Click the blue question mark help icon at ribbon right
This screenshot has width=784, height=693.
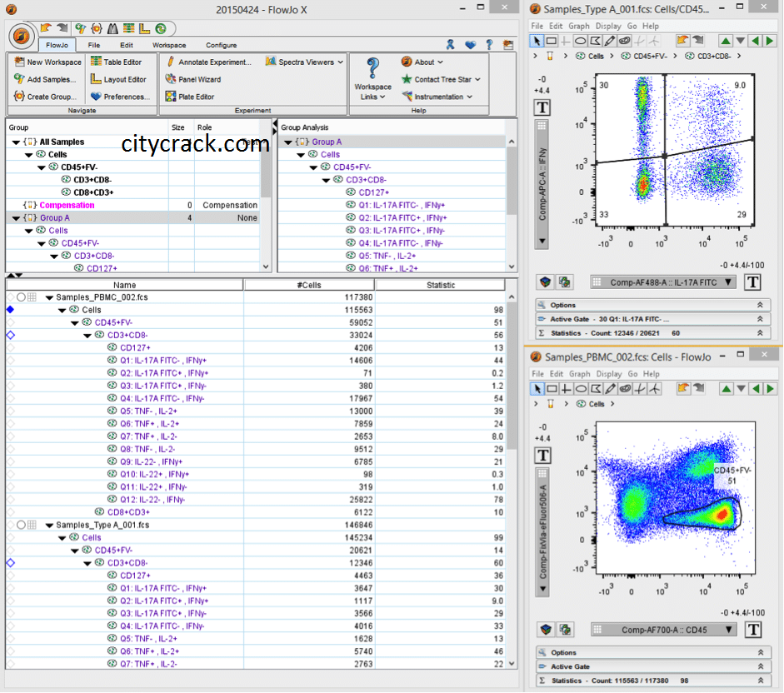point(490,44)
